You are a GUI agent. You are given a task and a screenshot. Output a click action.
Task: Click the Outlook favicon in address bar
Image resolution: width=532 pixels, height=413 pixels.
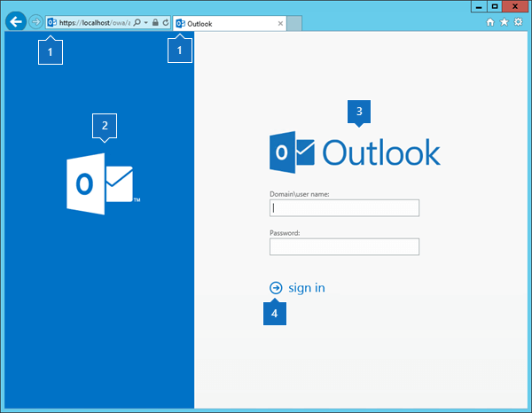tap(52, 22)
